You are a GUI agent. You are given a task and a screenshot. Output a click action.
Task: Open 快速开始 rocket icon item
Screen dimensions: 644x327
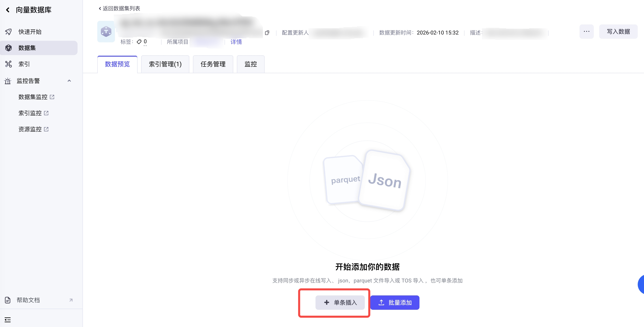click(9, 32)
